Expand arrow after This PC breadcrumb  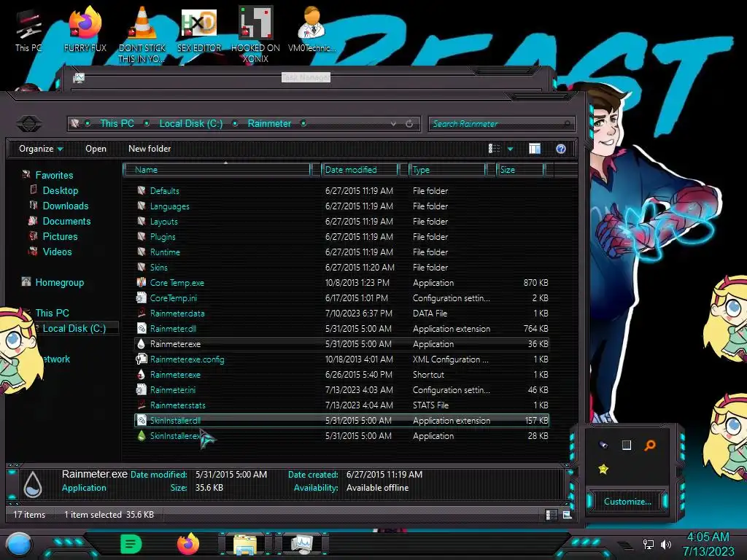coord(147,124)
